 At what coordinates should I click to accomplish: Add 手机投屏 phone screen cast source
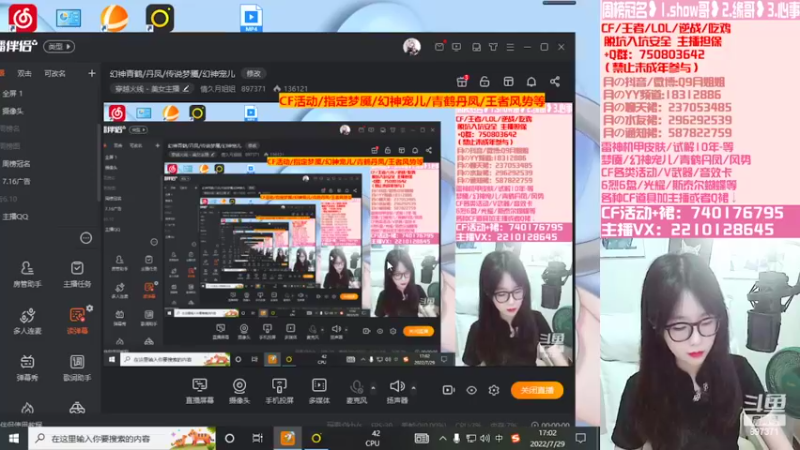[x=279, y=391]
